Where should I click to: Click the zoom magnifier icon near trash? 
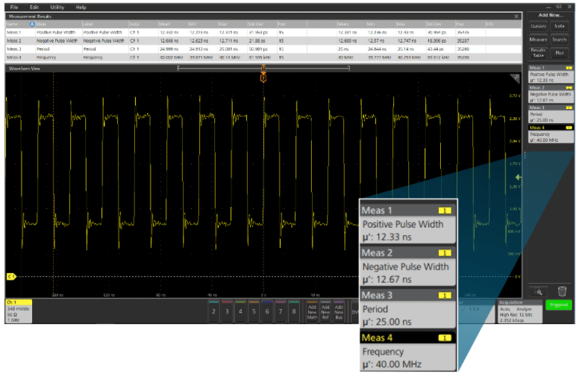pyautogui.click(x=538, y=291)
